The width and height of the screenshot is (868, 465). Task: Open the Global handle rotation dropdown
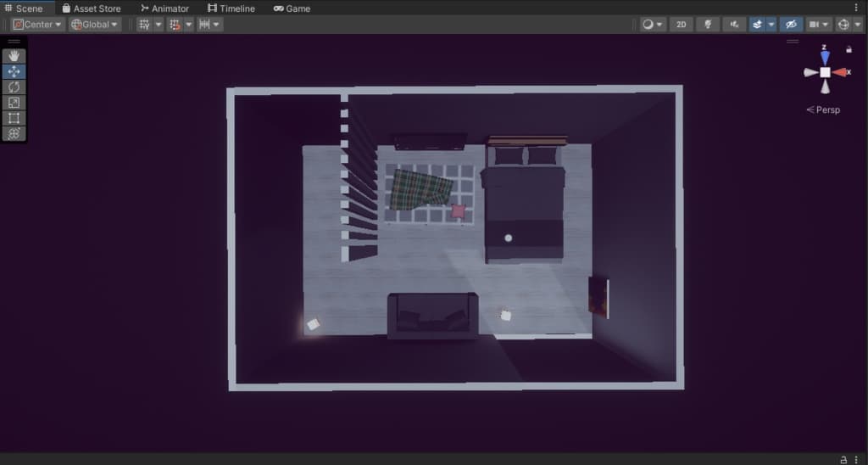95,25
